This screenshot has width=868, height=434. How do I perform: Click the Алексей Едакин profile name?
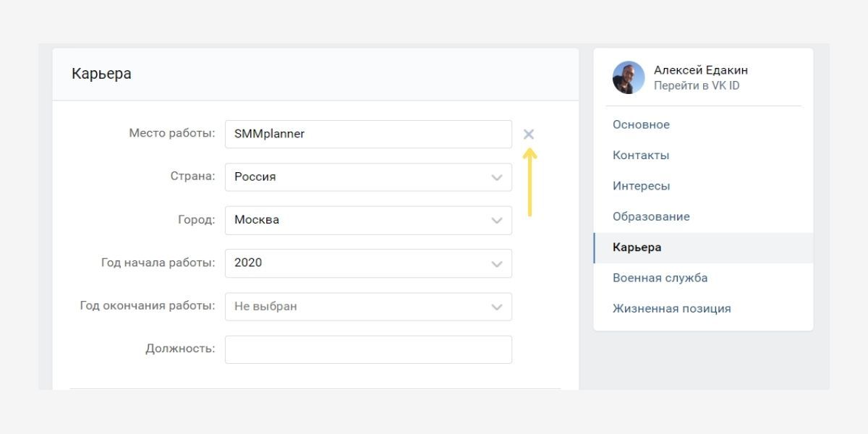(700, 70)
